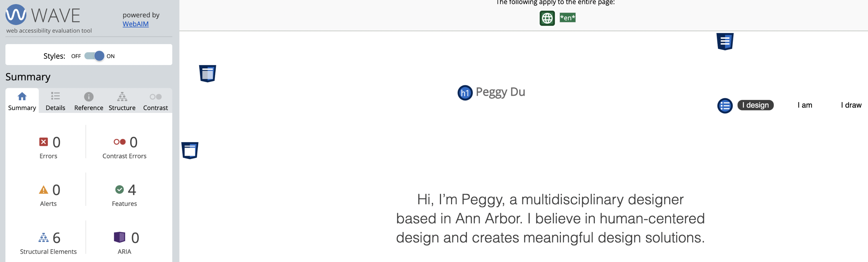The width and height of the screenshot is (868, 262).
Task: Click the red Errors icon
Action: pos(43,142)
